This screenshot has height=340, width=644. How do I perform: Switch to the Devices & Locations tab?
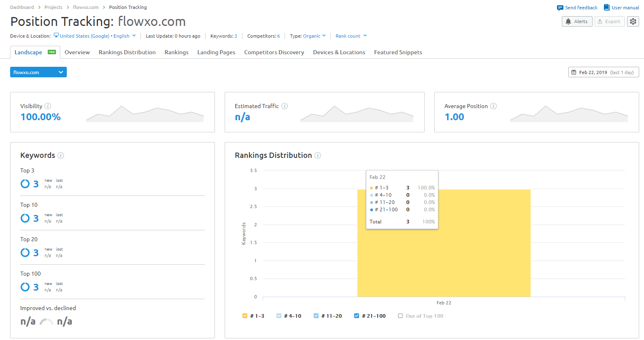coord(339,52)
